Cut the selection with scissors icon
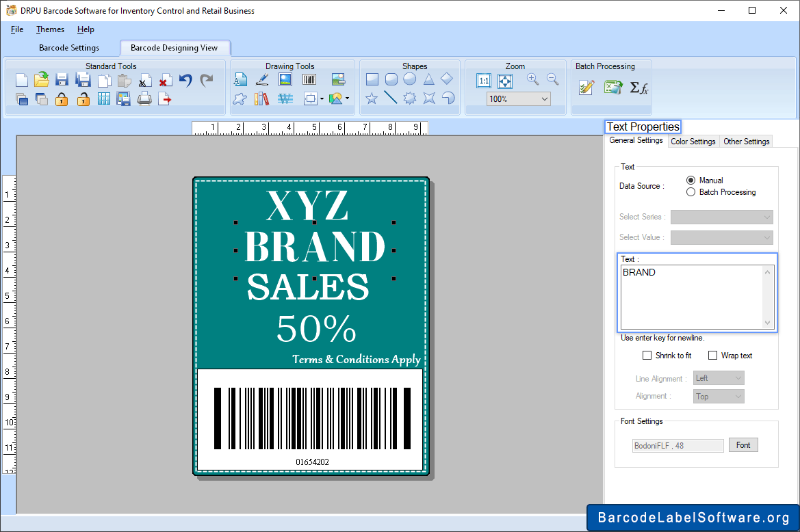This screenshot has width=800, height=532. coord(145,81)
